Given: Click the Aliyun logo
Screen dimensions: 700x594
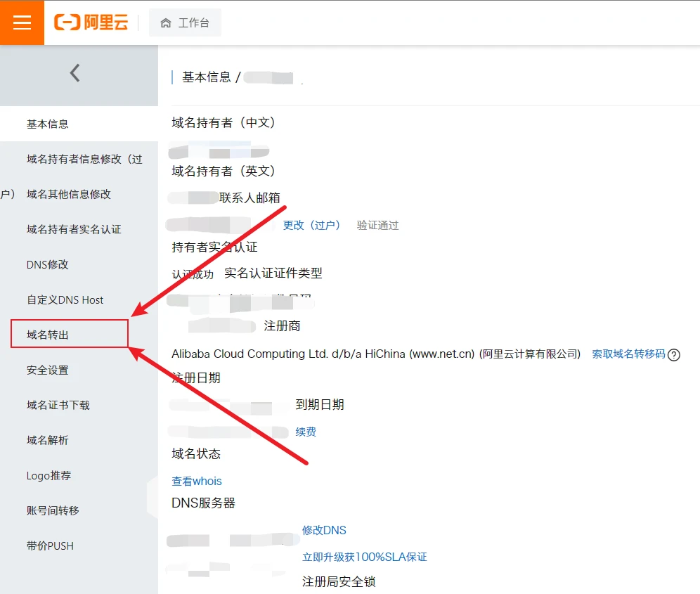Looking at the screenshot, I should pyautogui.click(x=91, y=22).
